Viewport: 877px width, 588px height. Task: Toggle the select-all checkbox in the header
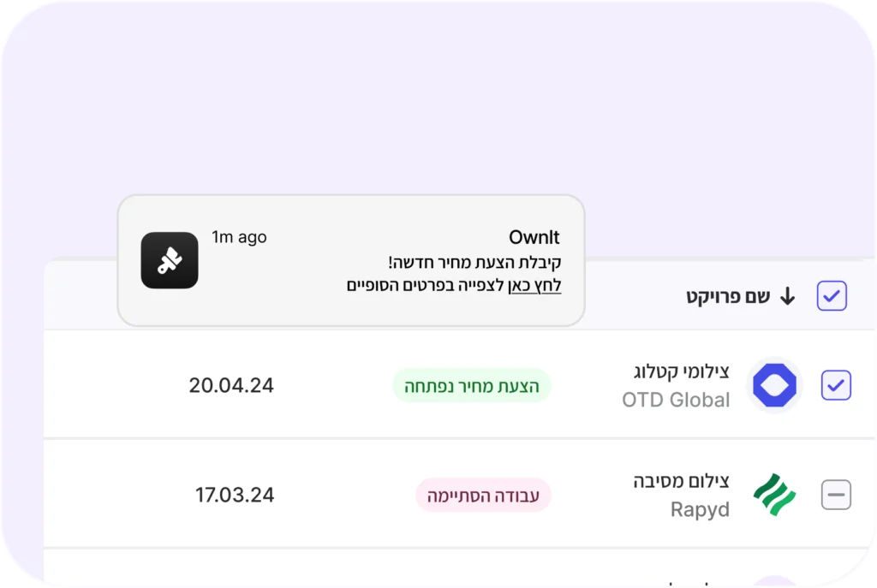831,295
